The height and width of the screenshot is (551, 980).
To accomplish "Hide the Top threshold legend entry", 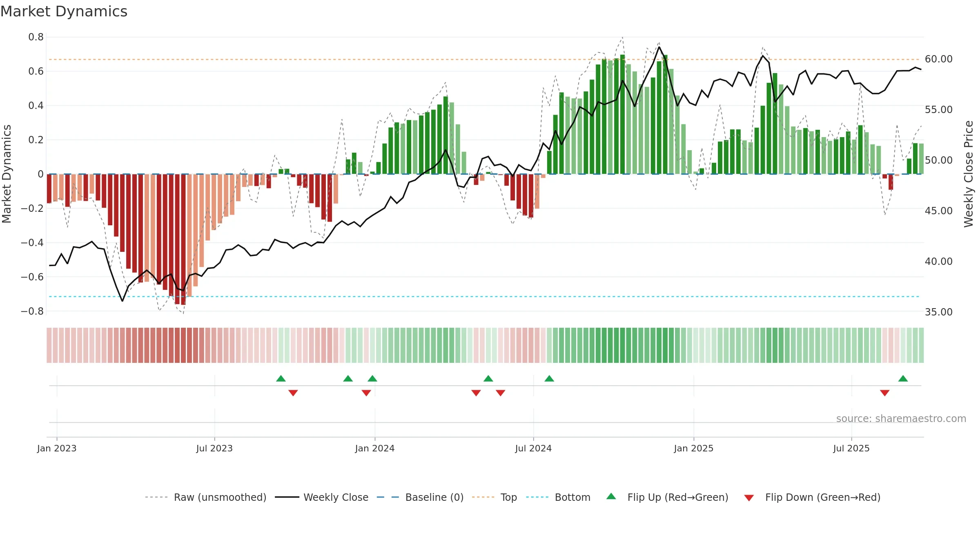I will click(494, 497).
